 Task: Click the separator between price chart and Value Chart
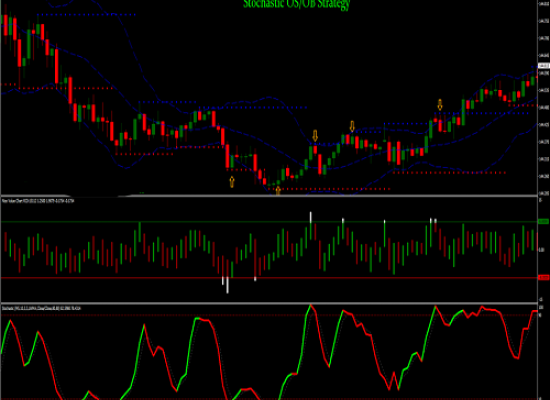269,196
